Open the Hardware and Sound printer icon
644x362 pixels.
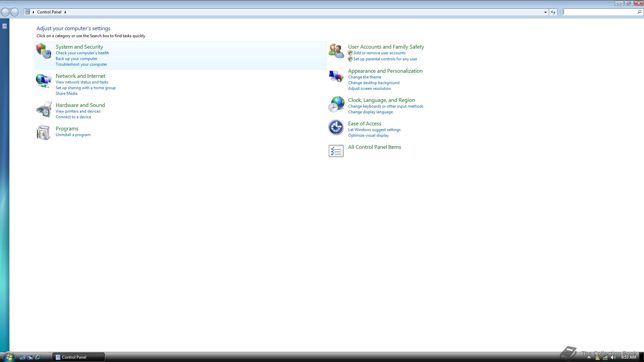(44, 110)
